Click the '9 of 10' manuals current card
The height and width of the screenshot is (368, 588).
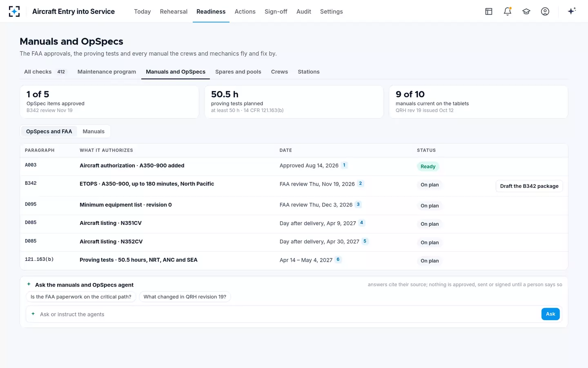point(479,102)
